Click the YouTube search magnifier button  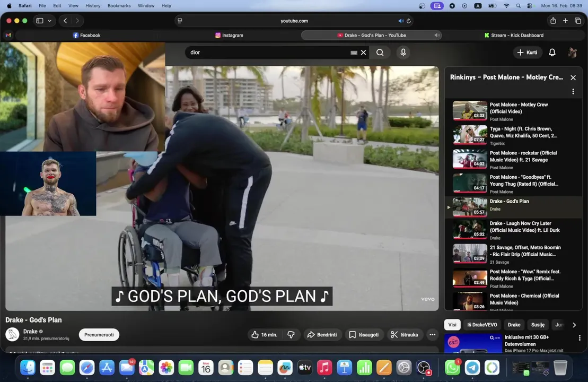click(380, 53)
